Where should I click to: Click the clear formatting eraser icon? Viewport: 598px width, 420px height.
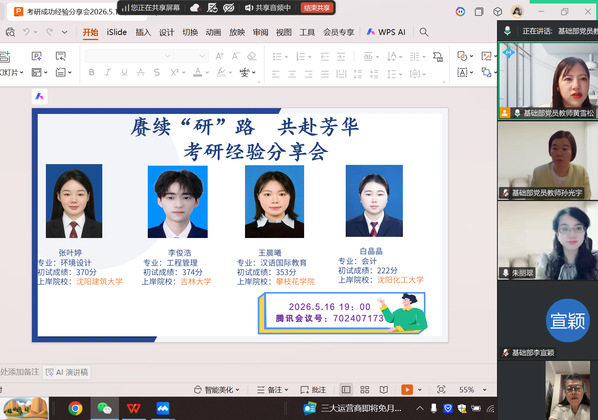252,56
